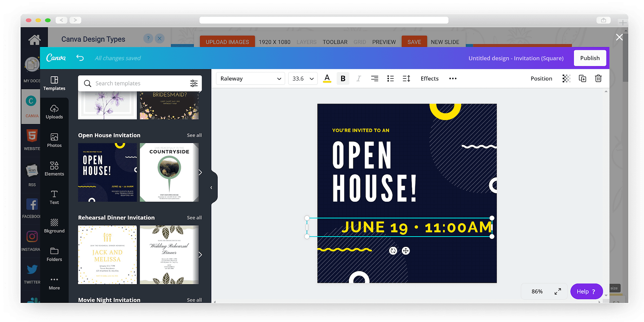This screenshot has height=322, width=644.
Task: Duplicate the selected element
Action: coord(583,78)
